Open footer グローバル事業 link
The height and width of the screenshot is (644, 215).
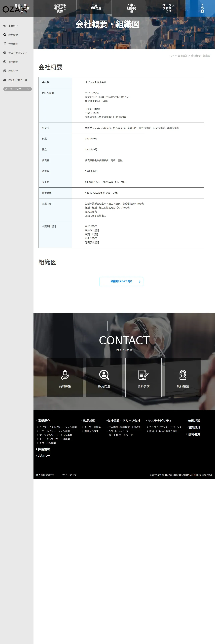click(48, 443)
